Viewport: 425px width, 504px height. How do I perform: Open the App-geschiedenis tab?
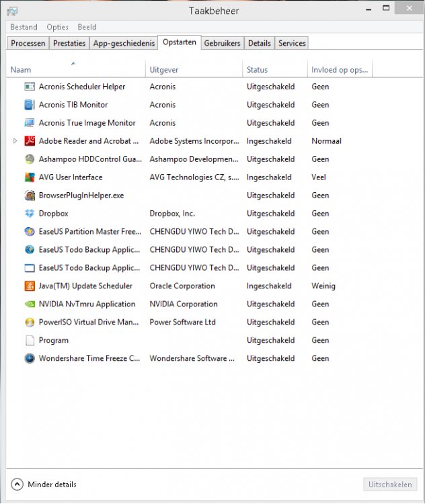click(124, 43)
